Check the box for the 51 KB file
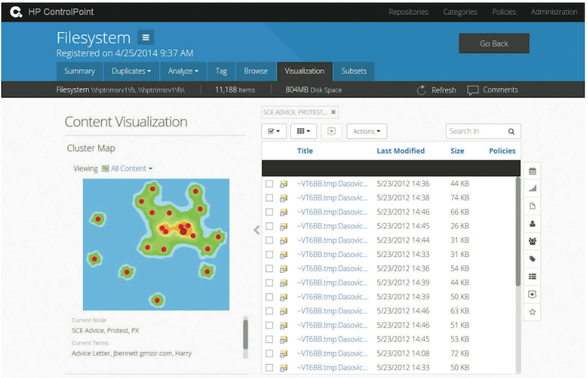This screenshot has width=588, height=378. click(269, 325)
